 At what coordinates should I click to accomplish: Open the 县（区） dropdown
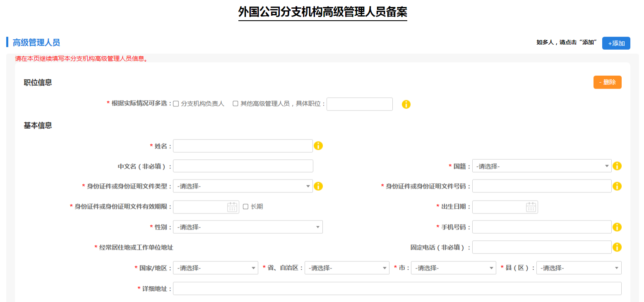(578, 268)
